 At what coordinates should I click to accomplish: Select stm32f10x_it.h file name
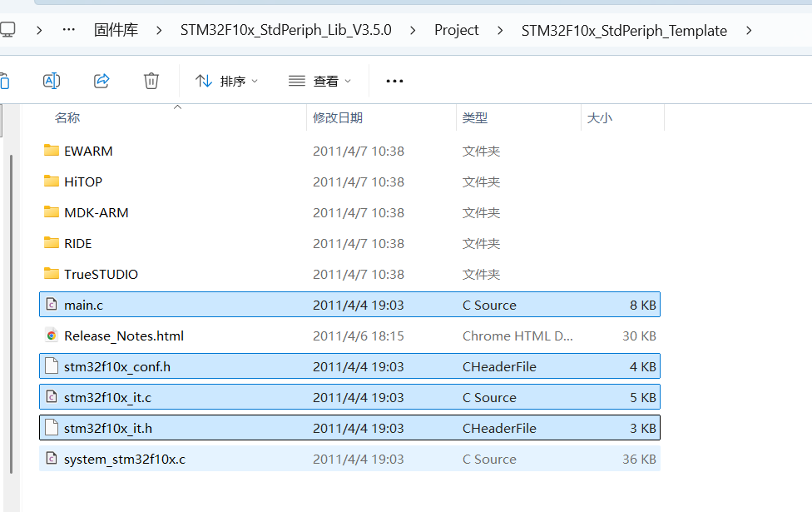point(108,429)
